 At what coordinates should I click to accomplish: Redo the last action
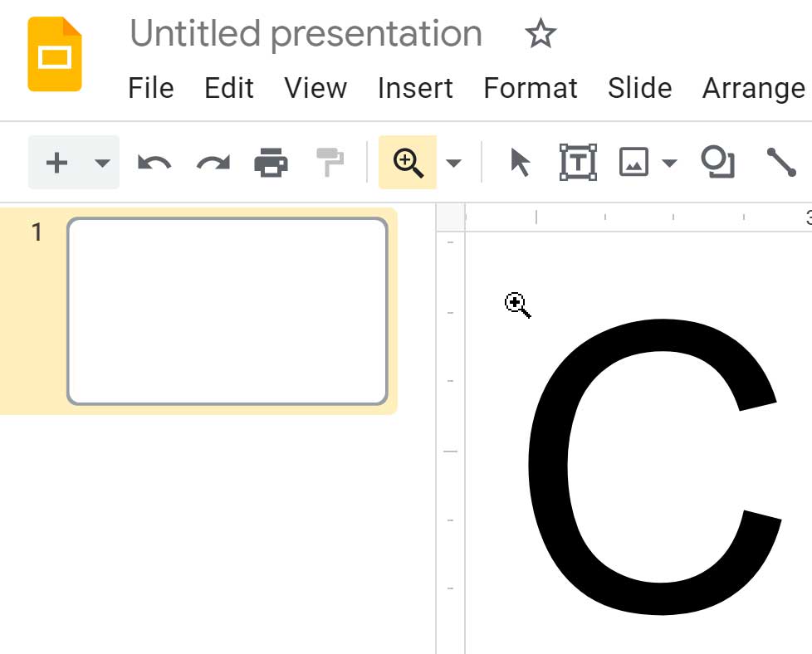click(212, 162)
